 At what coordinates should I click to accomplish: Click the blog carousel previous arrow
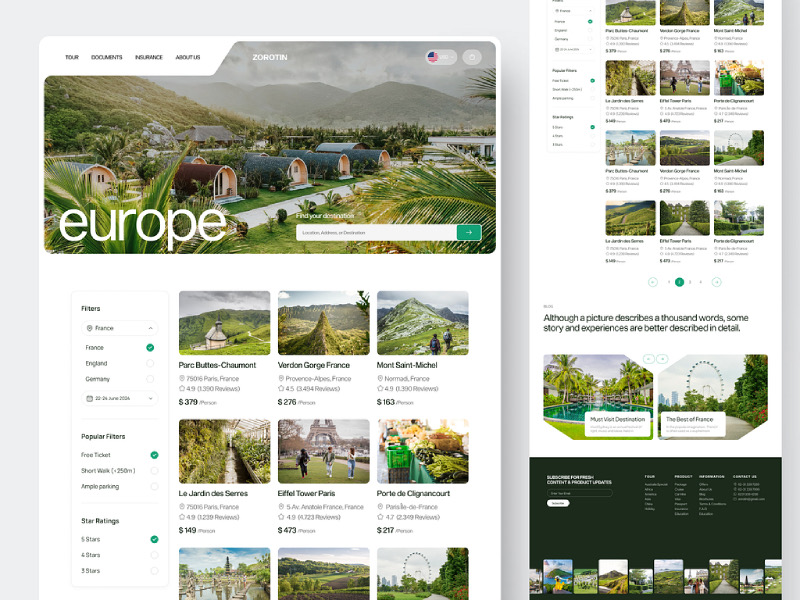pos(648,359)
